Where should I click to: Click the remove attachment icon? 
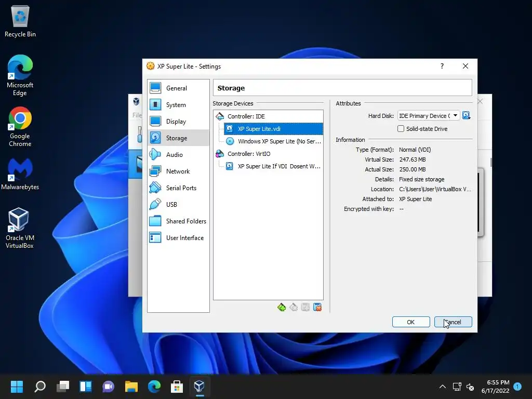(x=317, y=308)
